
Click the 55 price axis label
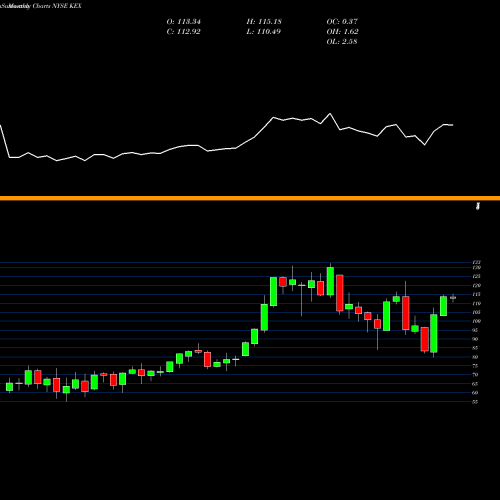tap(475, 402)
